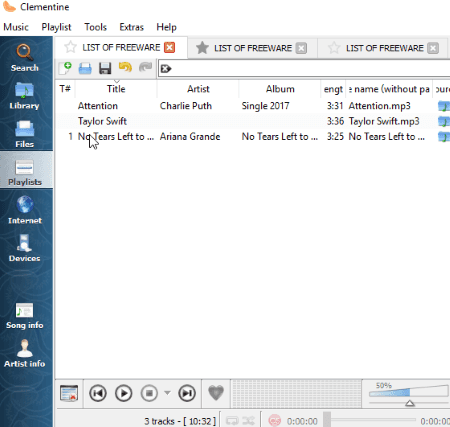Click the Taylor Swift.mp3 file name cell

[x=384, y=121]
